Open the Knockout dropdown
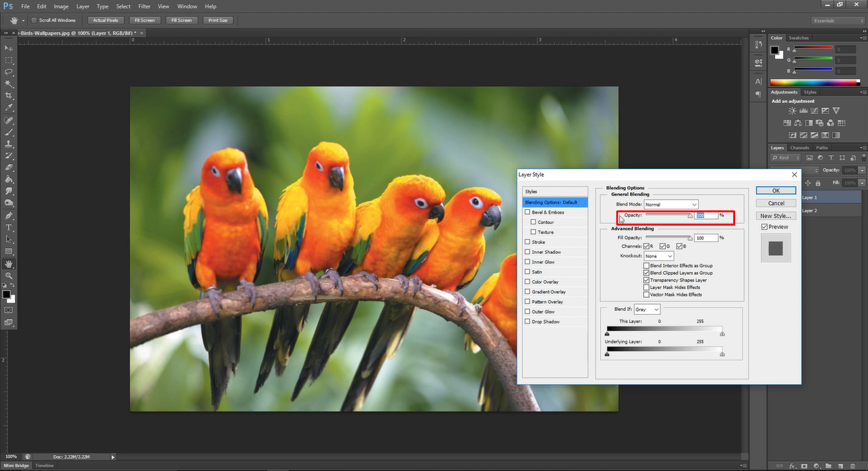The image size is (868, 471). (x=658, y=256)
